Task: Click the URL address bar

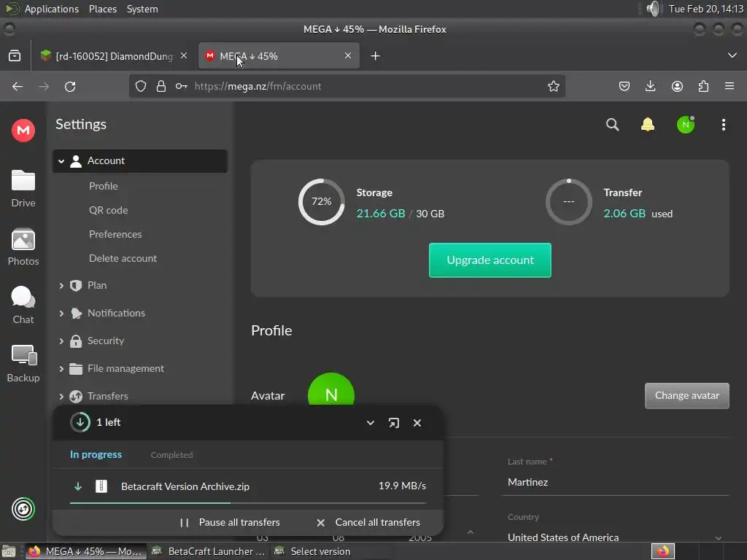Action: pos(347,86)
